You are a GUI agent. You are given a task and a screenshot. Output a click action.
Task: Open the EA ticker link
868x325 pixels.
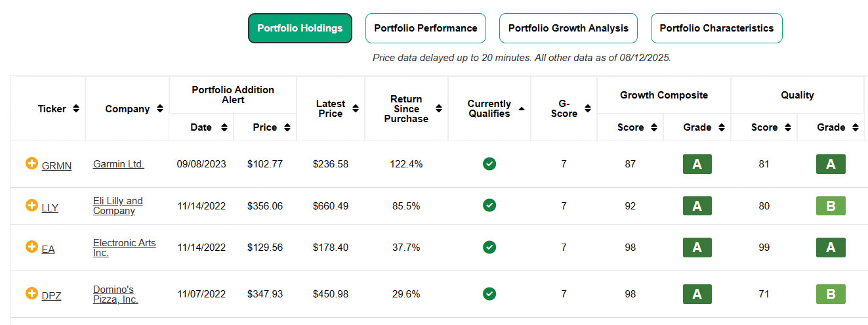(48, 249)
